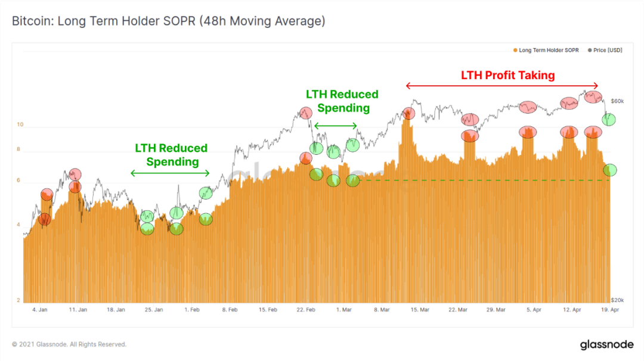The height and width of the screenshot is (361, 644).
Task: Click the green arrow under January Reduced Spending
Action: pos(170,173)
